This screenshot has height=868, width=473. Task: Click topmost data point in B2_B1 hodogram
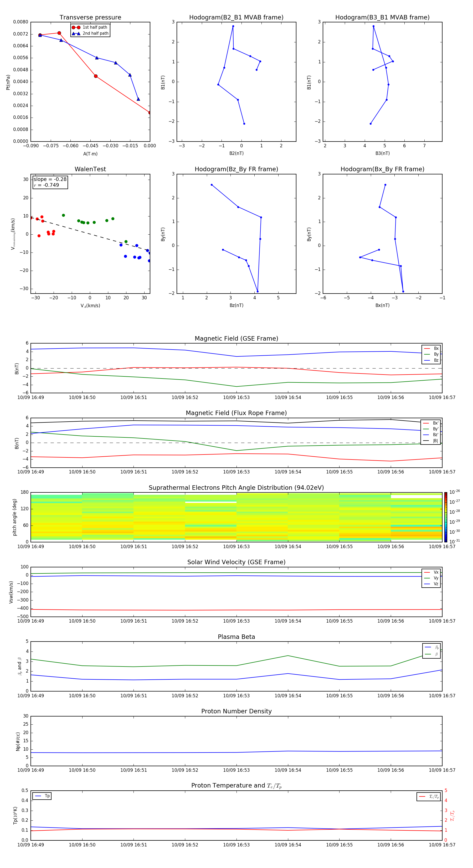233,26
